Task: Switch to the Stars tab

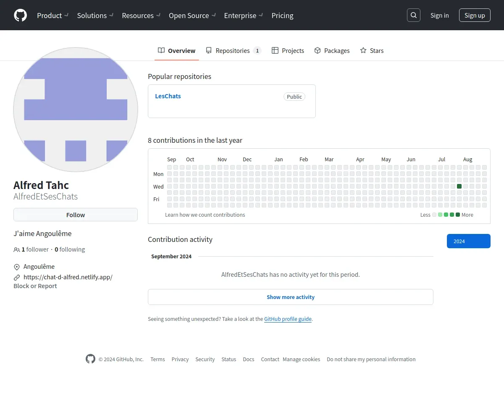Action: tap(372, 50)
